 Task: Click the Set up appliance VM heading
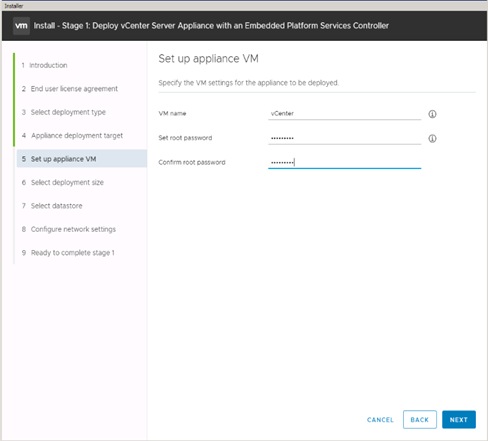(x=209, y=59)
